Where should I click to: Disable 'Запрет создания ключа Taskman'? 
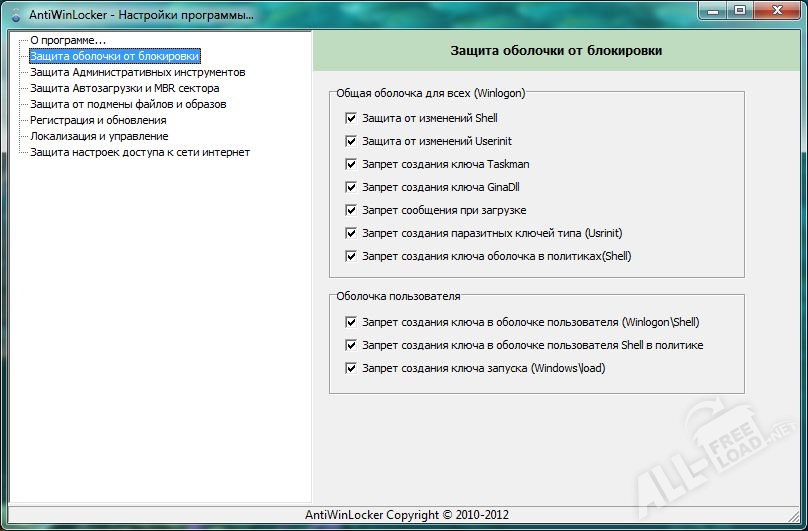(x=351, y=164)
